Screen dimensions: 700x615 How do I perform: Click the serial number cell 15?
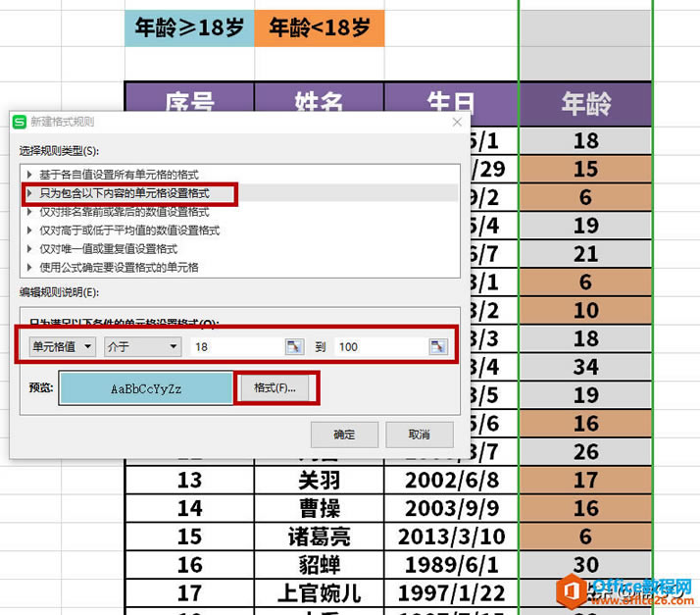click(x=189, y=537)
